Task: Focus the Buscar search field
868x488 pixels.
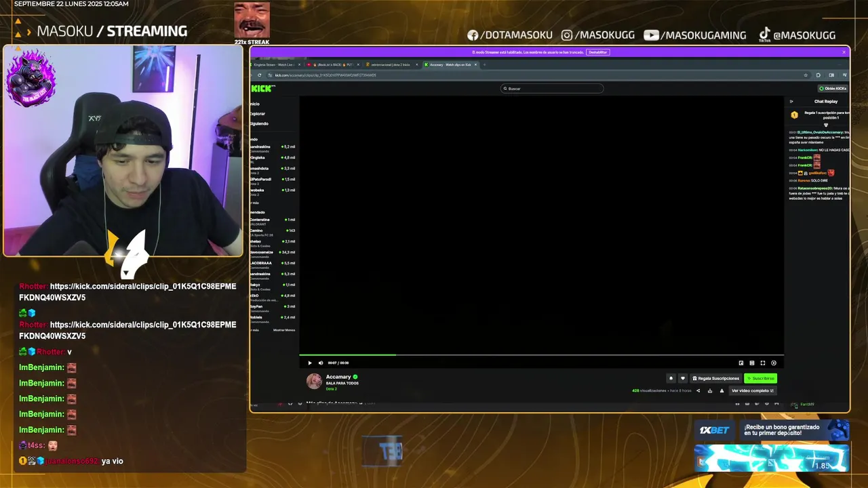Action: click(x=552, y=88)
